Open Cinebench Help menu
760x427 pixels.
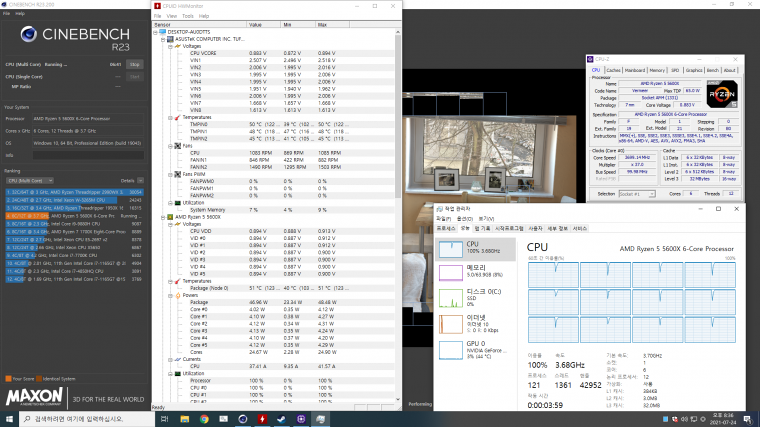[20, 14]
